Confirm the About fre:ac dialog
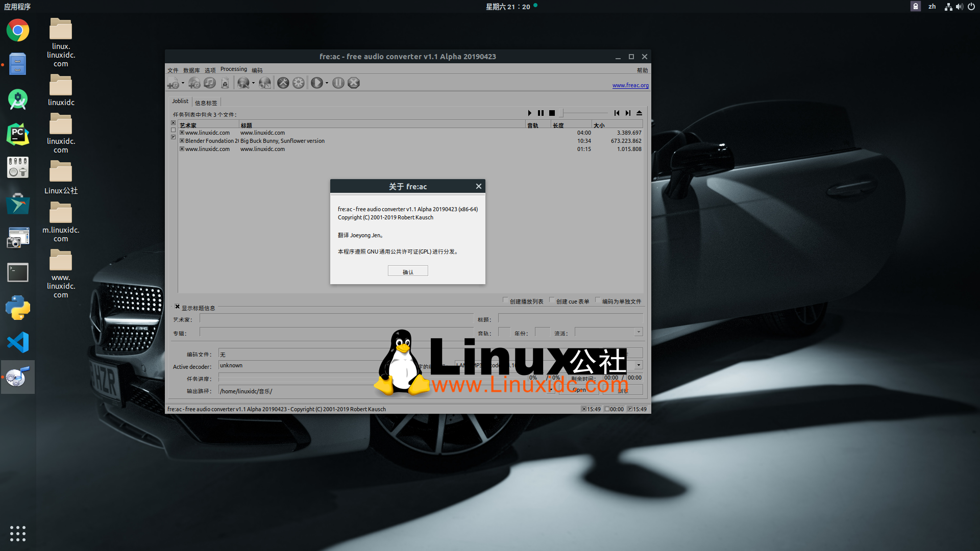The image size is (980, 551). (x=407, y=270)
